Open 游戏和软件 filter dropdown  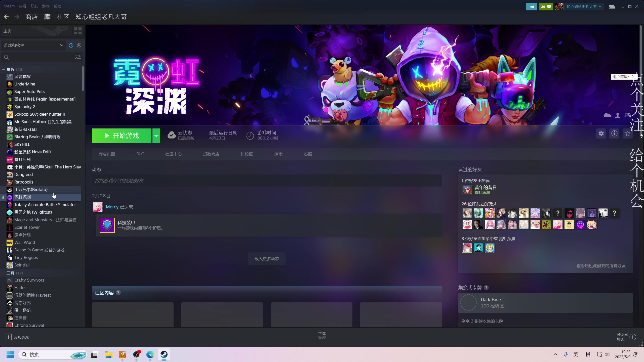[x=33, y=45]
